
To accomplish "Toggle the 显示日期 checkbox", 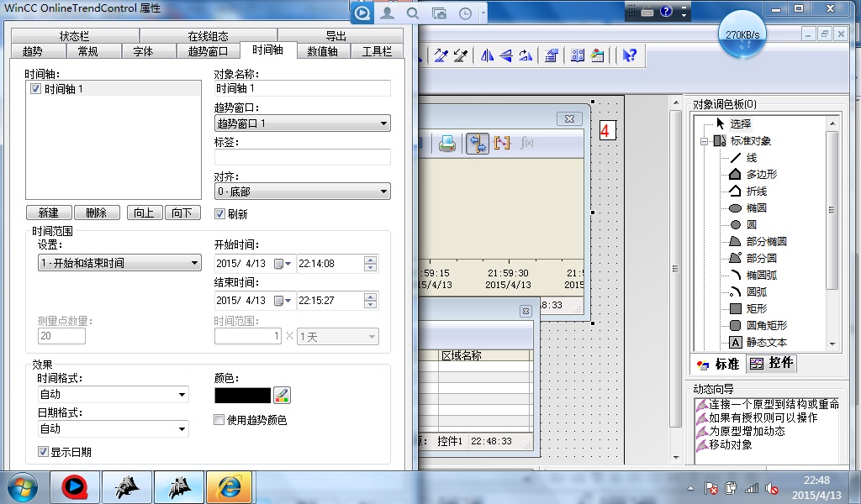I will coord(43,452).
